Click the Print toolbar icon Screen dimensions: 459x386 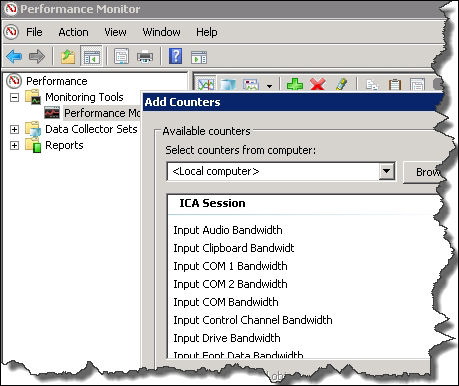[145, 56]
